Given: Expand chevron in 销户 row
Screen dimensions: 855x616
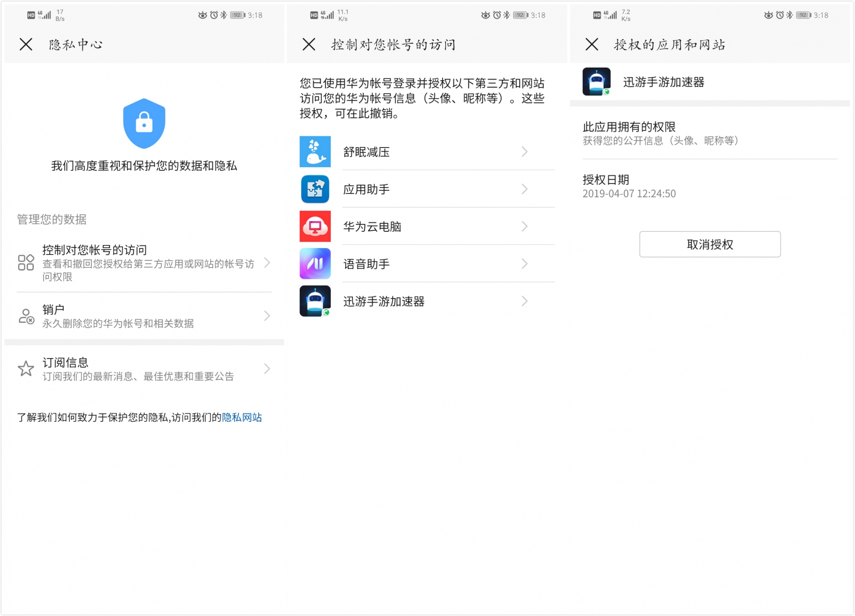Looking at the screenshot, I should 267,316.
